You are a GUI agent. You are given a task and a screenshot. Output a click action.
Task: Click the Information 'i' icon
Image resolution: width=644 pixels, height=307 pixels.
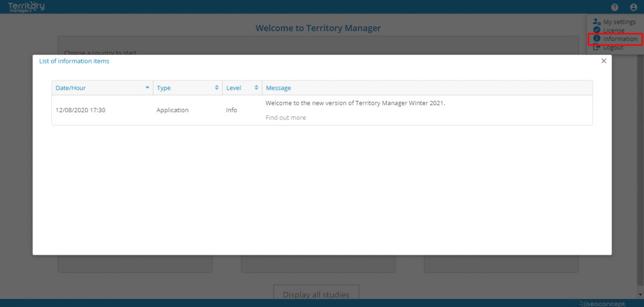[596, 39]
